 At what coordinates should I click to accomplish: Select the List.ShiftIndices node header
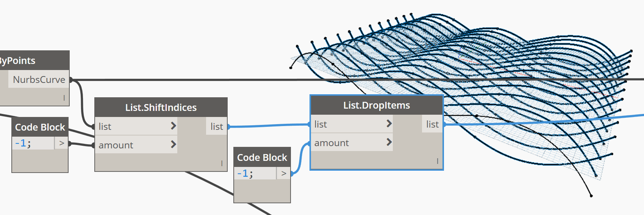coord(161,107)
